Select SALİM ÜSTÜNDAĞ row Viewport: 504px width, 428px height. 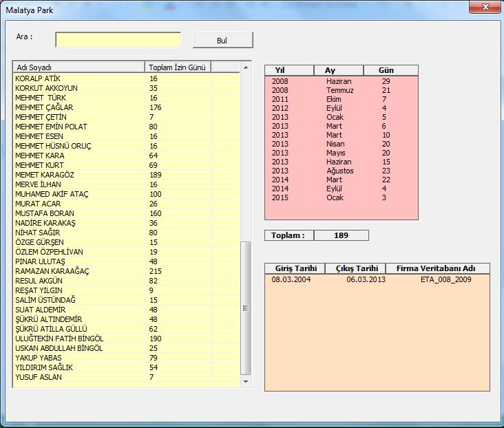127,300
